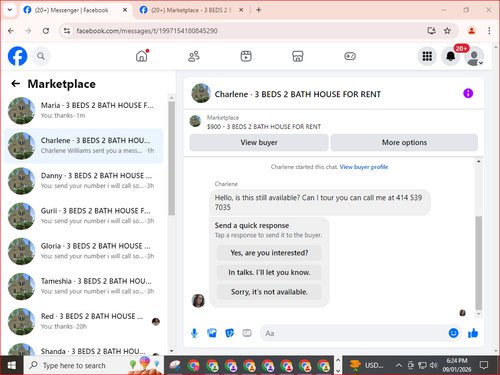This screenshot has width=500, height=375.
Task: Click the chat messages scrollbar thumb
Action: pyautogui.click(x=479, y=263)
